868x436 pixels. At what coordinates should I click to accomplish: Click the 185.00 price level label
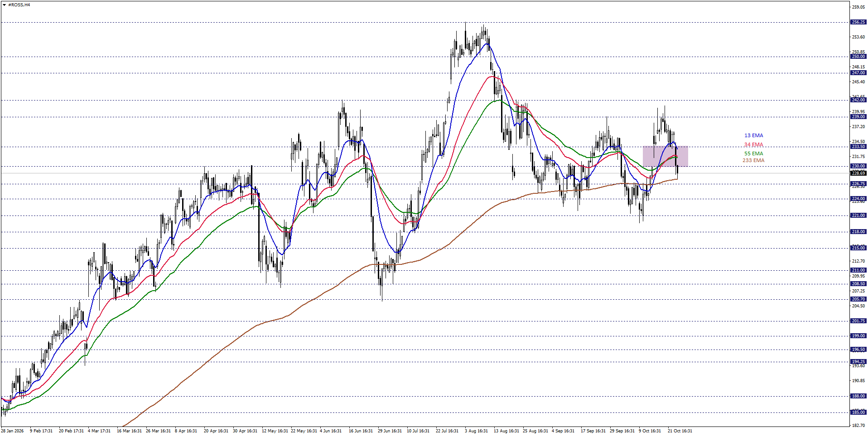[x=858, y=412]
